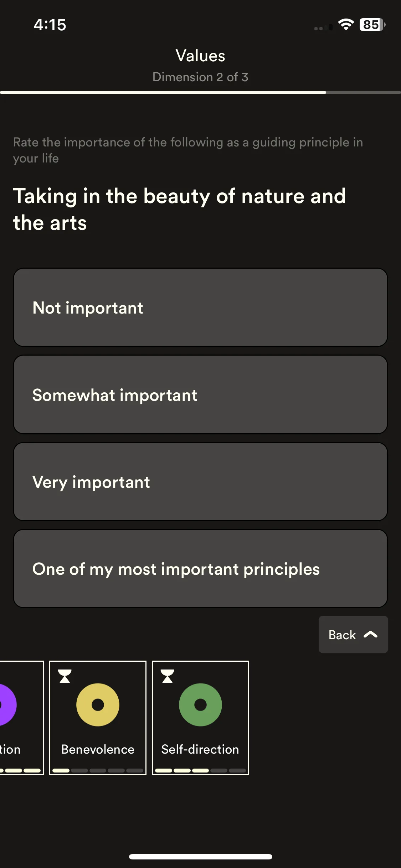This screenshot has height=868, width=401.
Task: Select One of my most important principles
Action: pyautogui.click(x=200, y=569)
